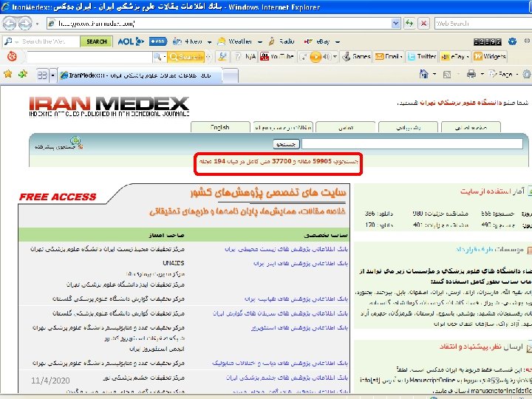The image size is (532, 399).
Task: Open a new tab with the blank tab button
Action: 231,75
